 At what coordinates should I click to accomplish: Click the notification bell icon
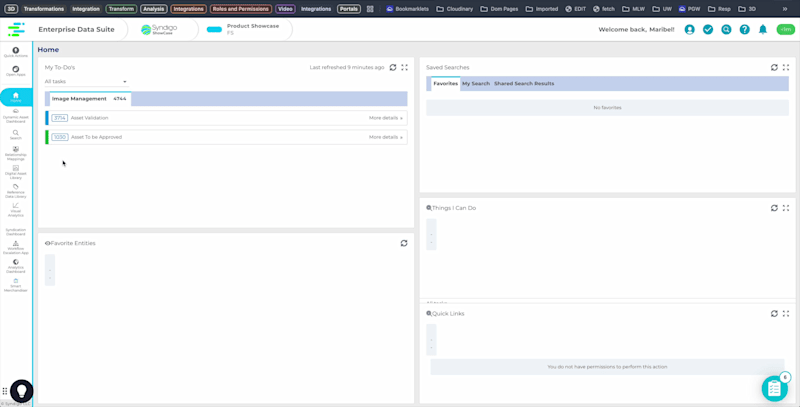763,30
